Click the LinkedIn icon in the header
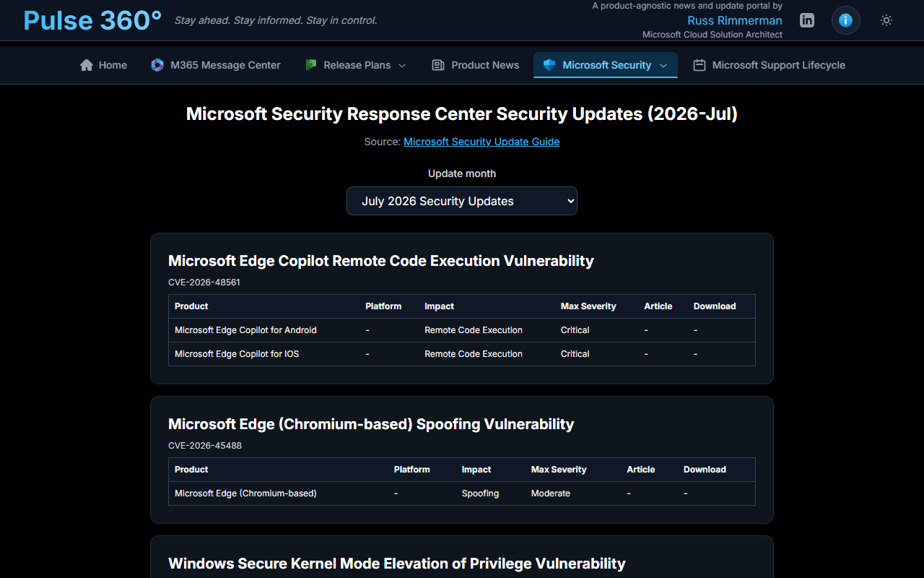The image size is (924, 578). click(x=807, y=20)
